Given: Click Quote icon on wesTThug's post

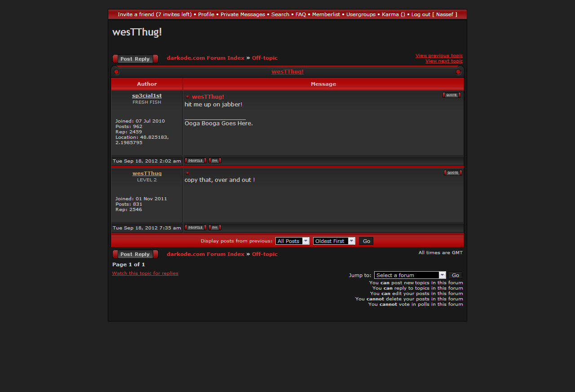Looking at the screenshot, I should click(453, 173).
